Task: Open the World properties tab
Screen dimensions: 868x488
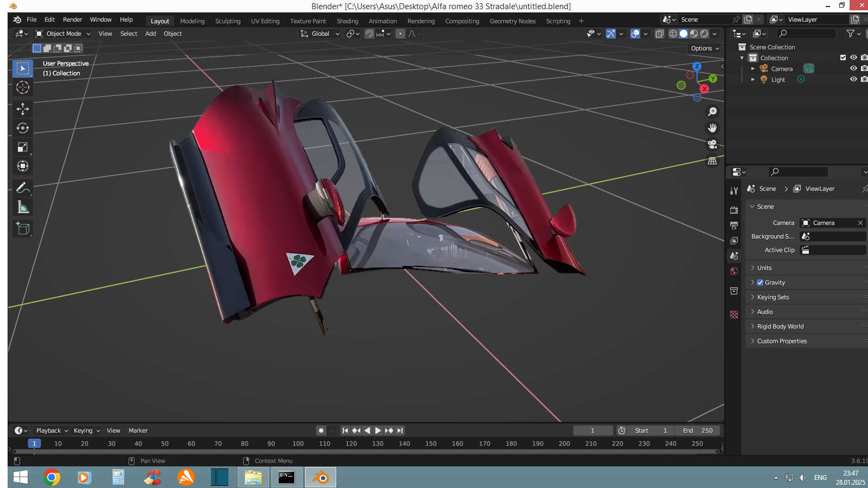Action: [734, 271]
